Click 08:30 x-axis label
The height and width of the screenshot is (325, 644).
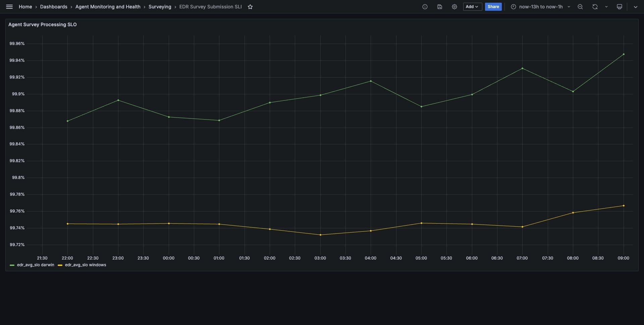click(x=598, y=258)
